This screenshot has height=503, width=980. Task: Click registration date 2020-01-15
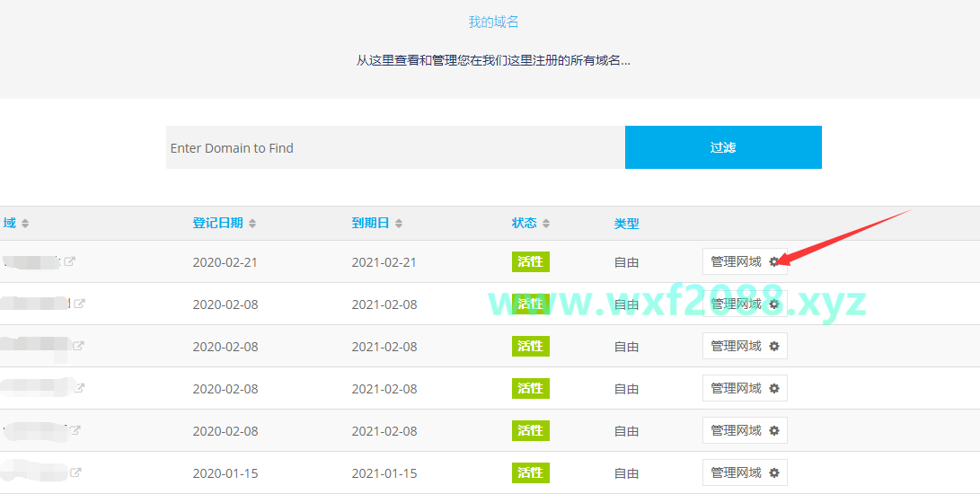tap(225, 473)
